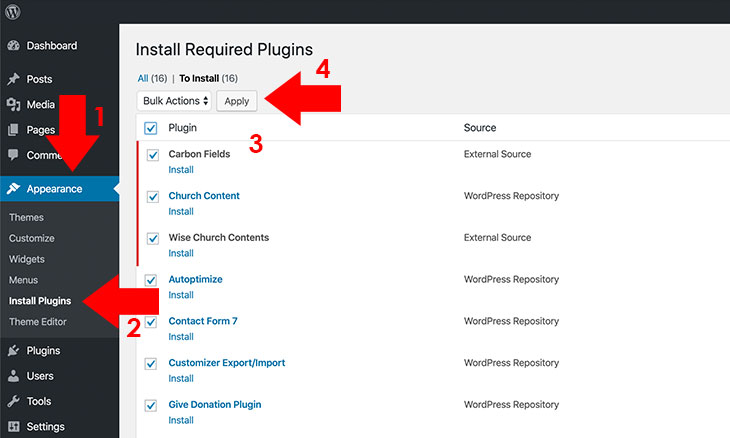Click External Source in Carbon Fields row
Screen dimensions: 730x438
497,154
